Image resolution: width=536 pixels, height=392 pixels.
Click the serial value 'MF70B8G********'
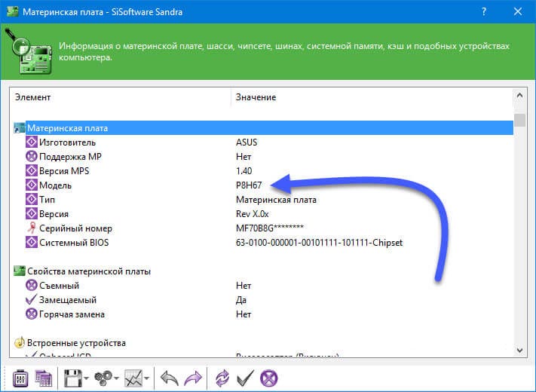tap(270, 228)
